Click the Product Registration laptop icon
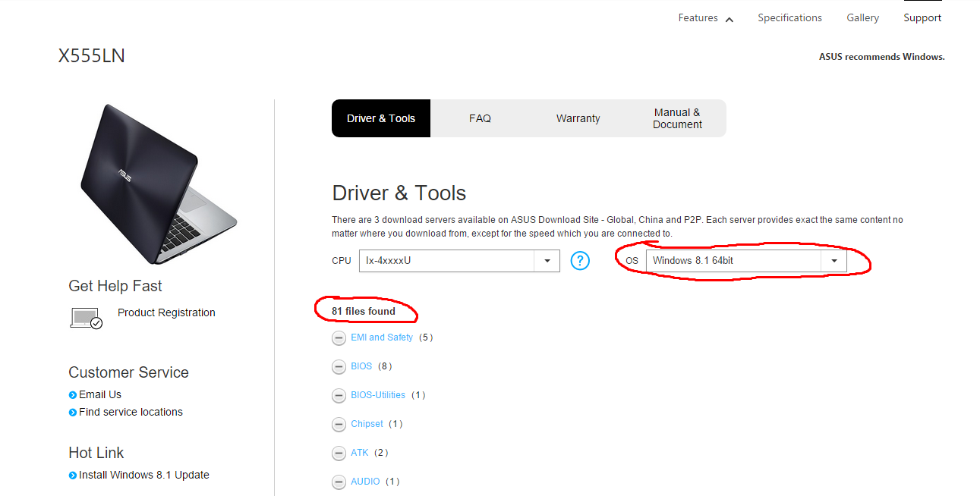The width and height of the screenshot is (980, 496). pos(87,318)
